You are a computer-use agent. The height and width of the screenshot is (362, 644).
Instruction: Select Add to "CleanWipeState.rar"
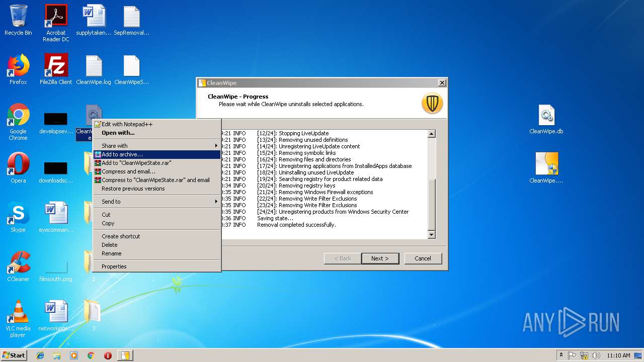(x=157, y=163)
